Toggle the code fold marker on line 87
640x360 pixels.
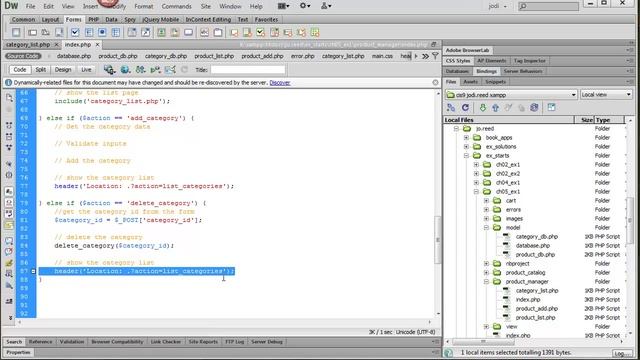(33, 271)
